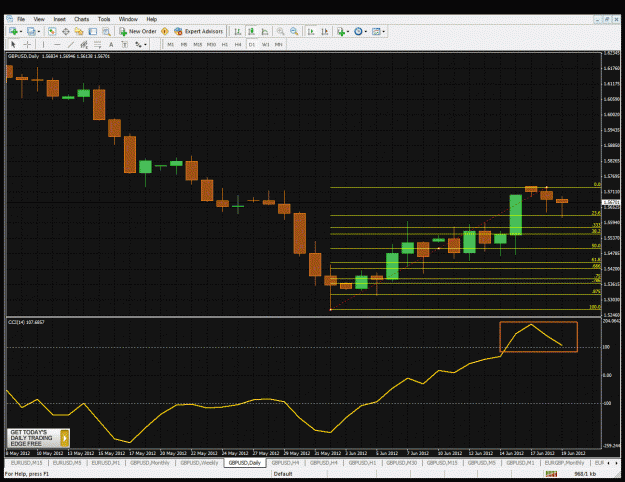The image size is (625, 482).
Task: Switch timeframe to M1
Action: click(x=171, y=44)
